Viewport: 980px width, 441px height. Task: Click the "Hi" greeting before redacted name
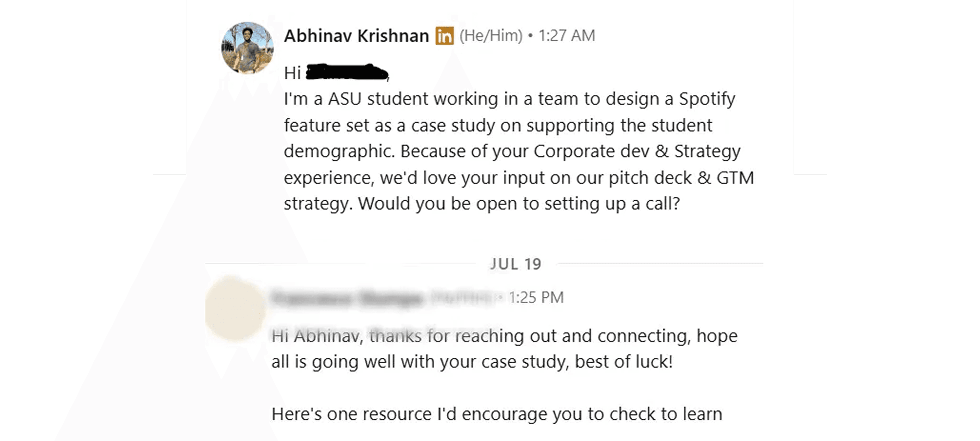click(x=292, y=73)
